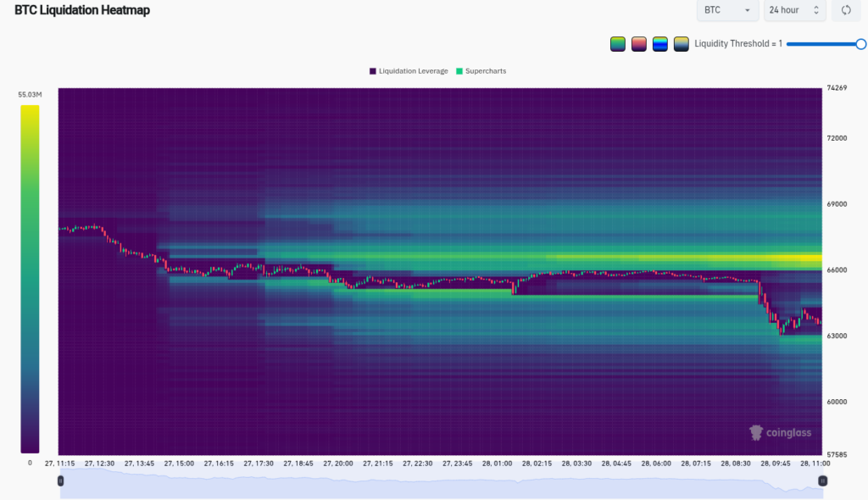Open the BTC symbol dropdown
Viewport: 868px width, 500px height.
726,10
